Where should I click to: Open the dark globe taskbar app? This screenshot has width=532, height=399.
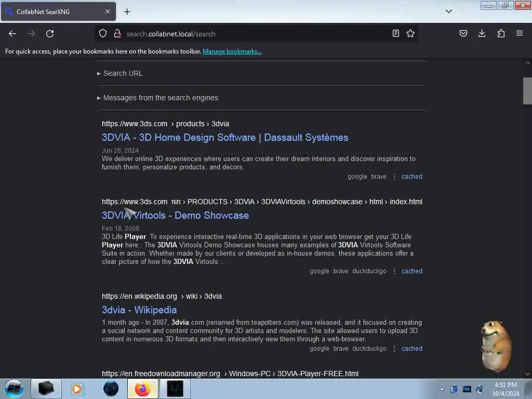[x=111, y=389]
